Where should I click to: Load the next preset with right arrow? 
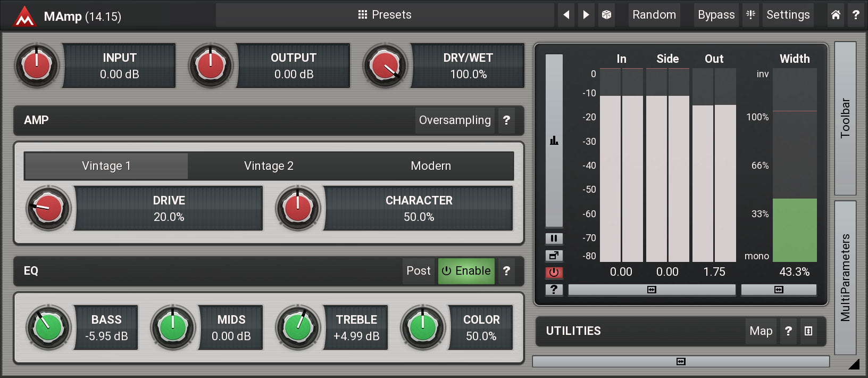click(586, 15)
